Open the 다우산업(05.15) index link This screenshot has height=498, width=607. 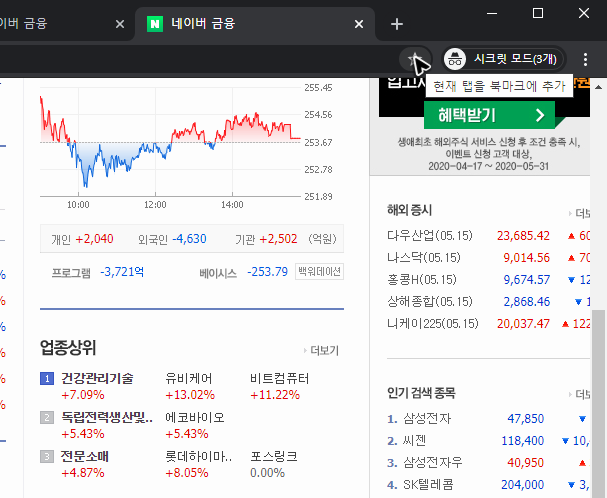click(430, 235)
